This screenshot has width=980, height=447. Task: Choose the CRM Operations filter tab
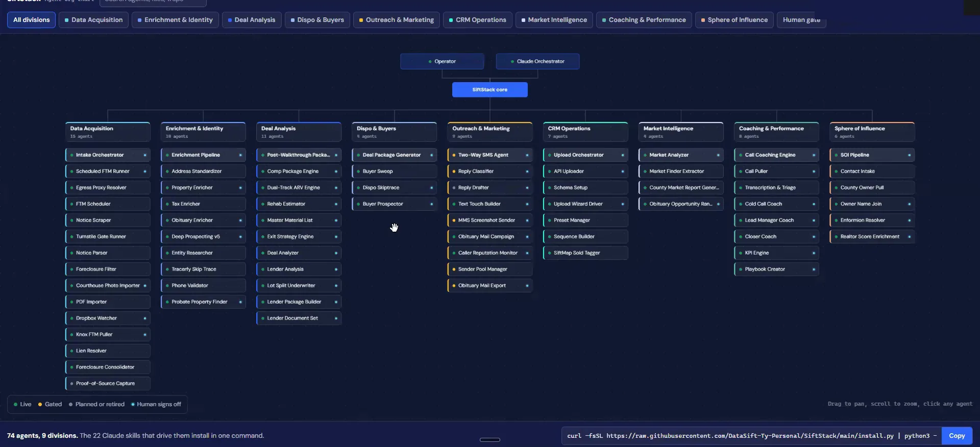click(478, 20)
